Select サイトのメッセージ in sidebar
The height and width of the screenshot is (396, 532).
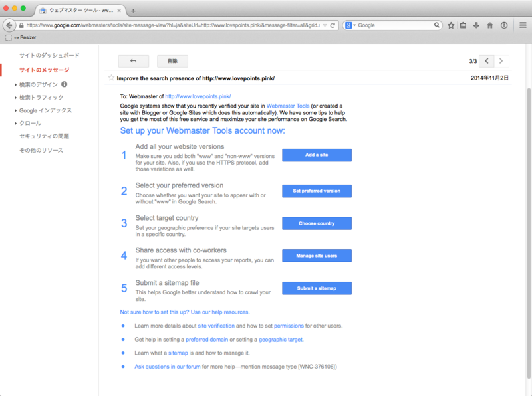(44, 70)
